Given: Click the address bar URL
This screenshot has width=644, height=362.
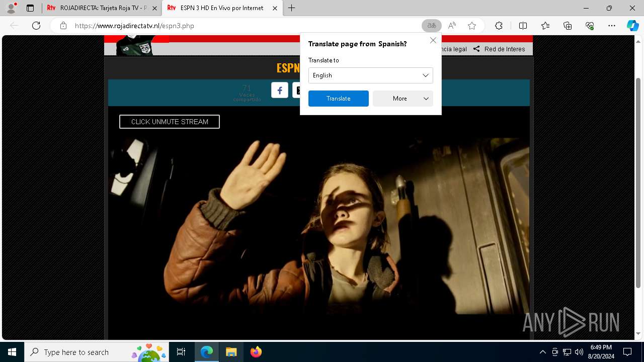Looking at the screenshot, I should pyautogui.click(x=134, y=26).
